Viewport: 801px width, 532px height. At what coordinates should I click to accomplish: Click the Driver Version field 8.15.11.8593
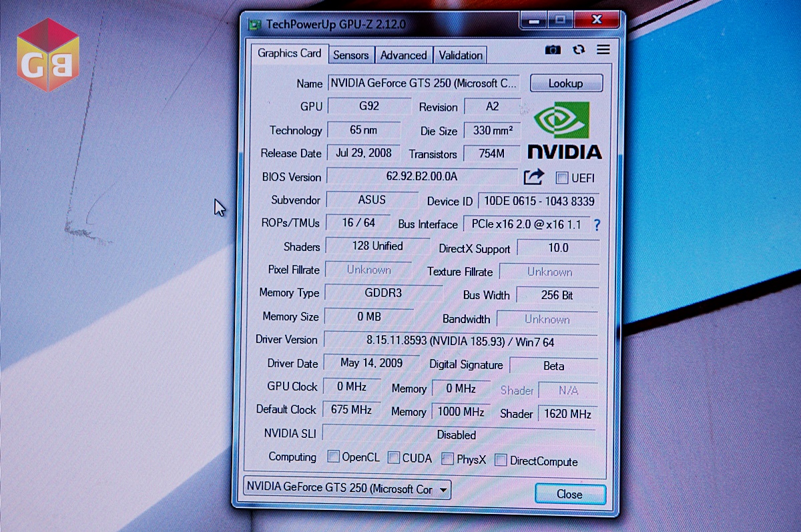[x=461, y=341]
